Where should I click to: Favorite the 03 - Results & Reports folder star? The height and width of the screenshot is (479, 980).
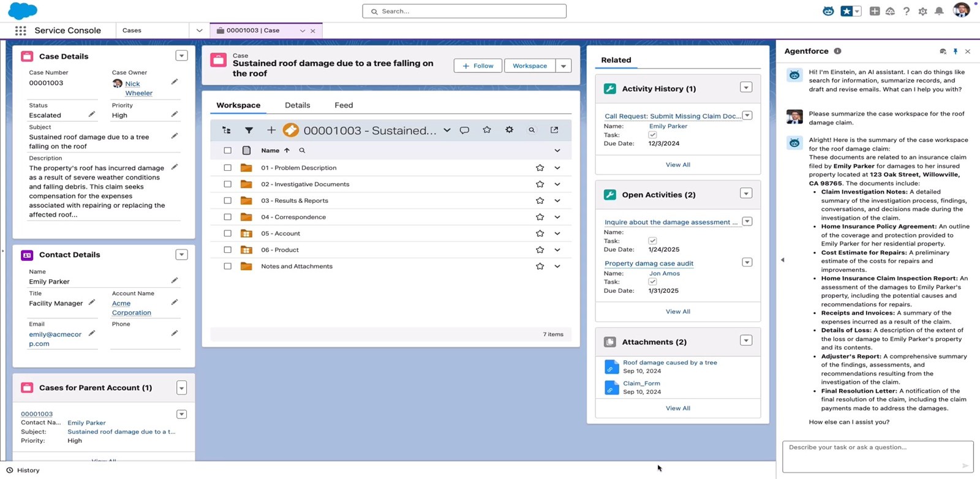(540, 200)
